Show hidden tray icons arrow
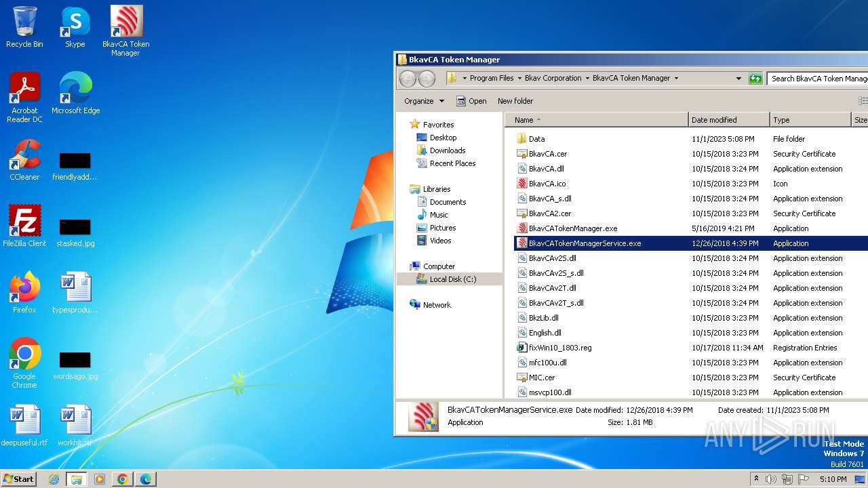 (x=756, y=479)
